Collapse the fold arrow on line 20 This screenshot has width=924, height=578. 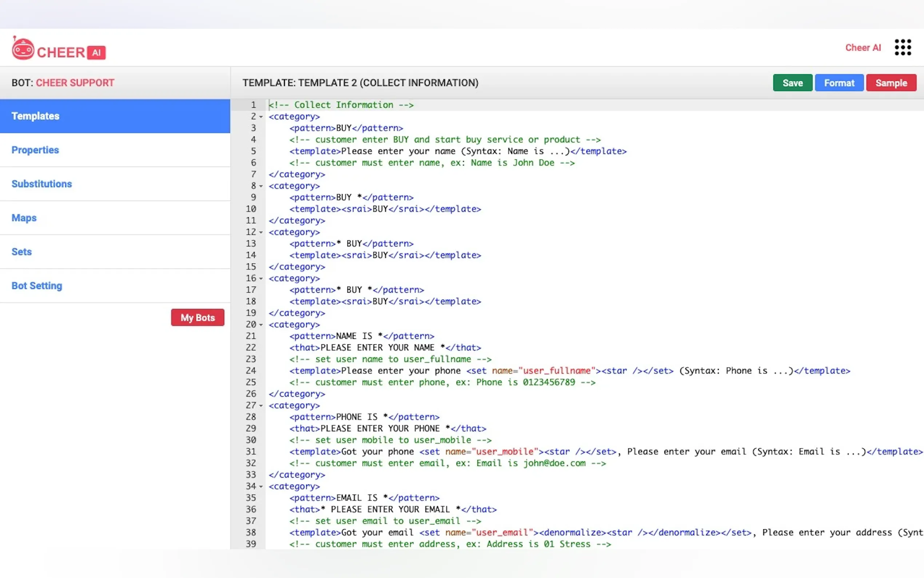261,325
